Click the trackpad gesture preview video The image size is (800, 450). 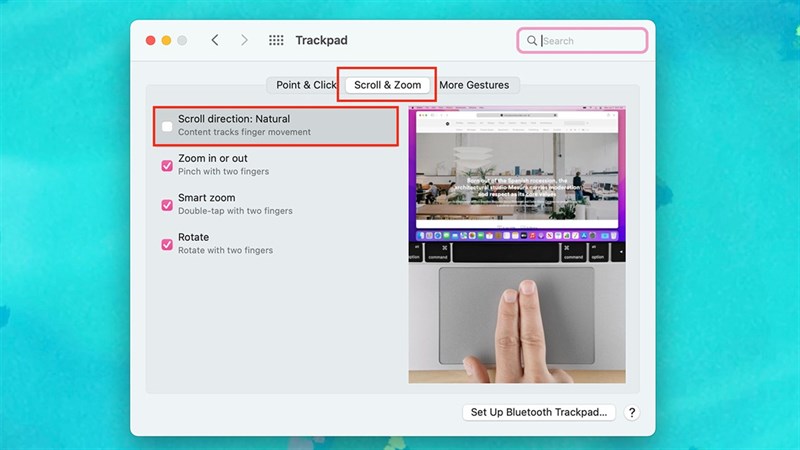(517, 245)
